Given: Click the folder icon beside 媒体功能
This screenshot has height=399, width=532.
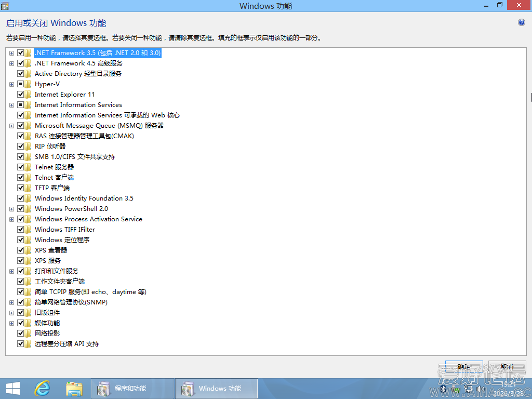Looking at the screenshot, I should 28,323.
